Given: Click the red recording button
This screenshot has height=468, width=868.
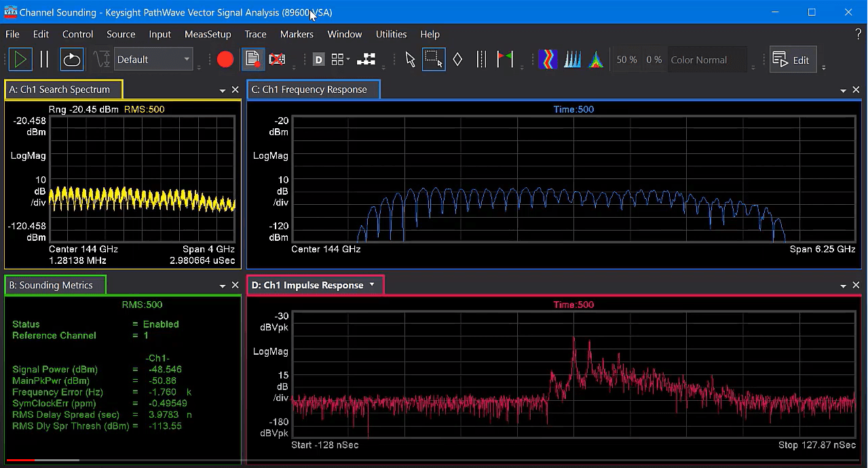Looking at the screenshot, I should pyautogui.click(x=225, y=59).
